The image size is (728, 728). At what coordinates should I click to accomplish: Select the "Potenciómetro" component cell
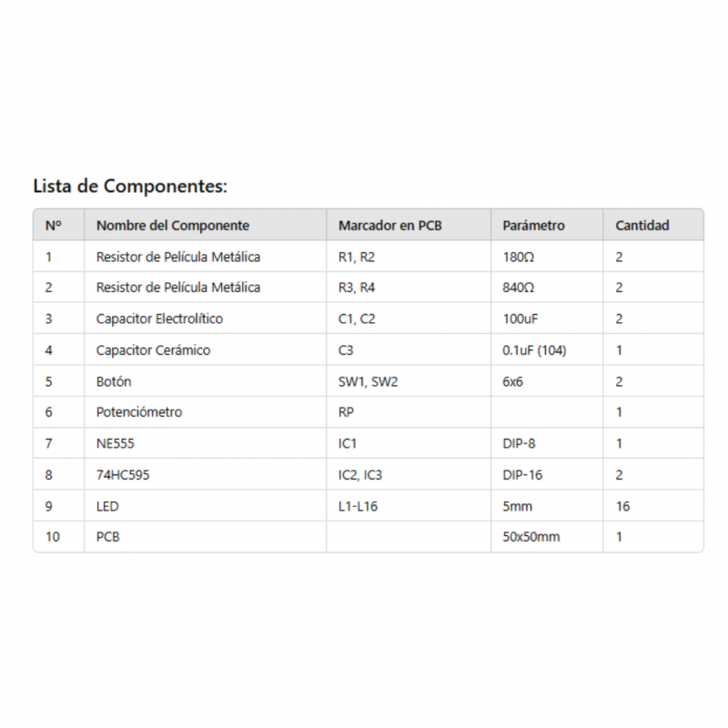point(139,412)
